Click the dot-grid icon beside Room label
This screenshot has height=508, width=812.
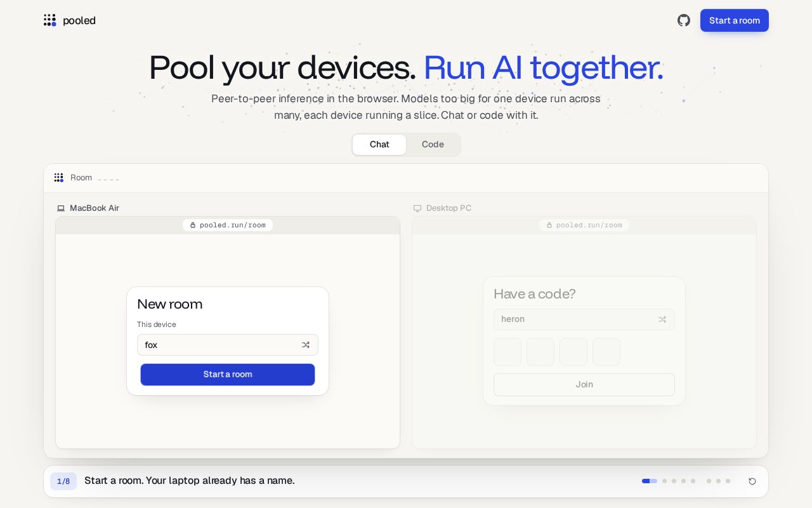click(59, 178)
